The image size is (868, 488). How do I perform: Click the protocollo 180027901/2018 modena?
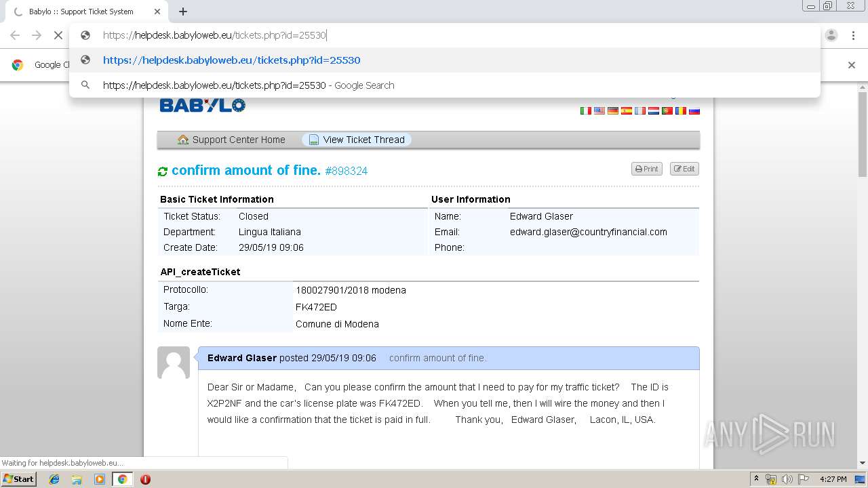tap(351, 290)
